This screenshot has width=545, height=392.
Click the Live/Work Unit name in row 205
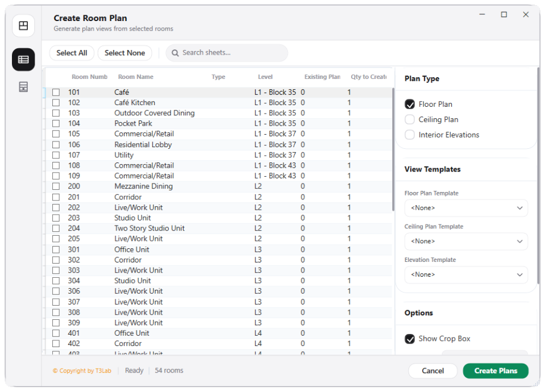[x=138, y=239]
